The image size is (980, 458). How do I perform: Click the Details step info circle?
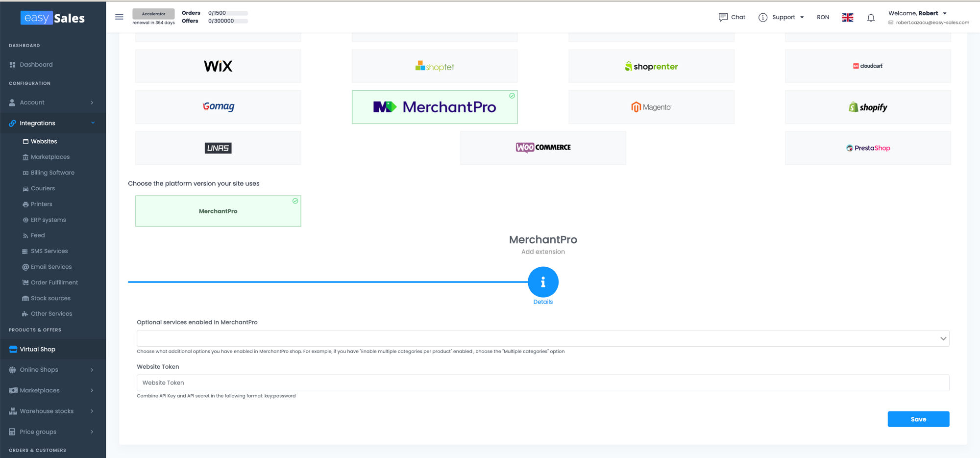pos(543,282)
